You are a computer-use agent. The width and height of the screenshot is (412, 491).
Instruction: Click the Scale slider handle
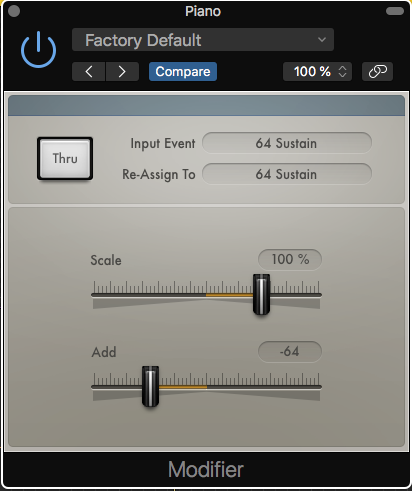tap(261, 294)
